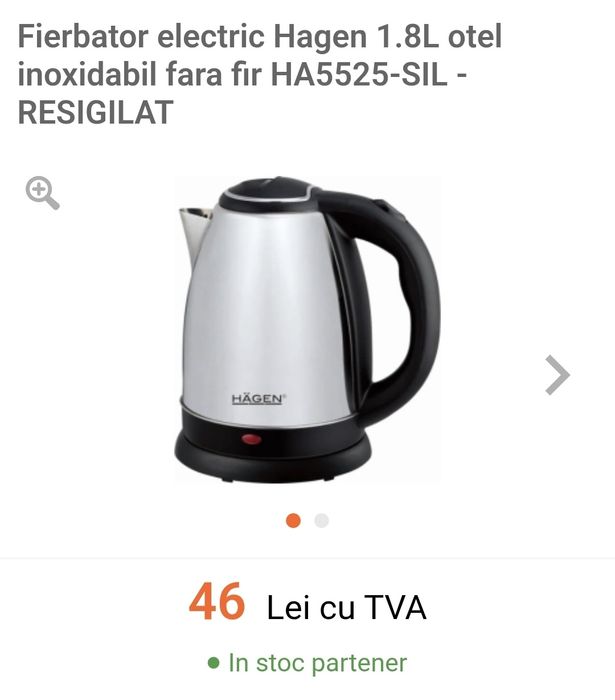615x700 pixels.
Task: Open the Hagen kettle product image
Action: click(x=307, y=330)
